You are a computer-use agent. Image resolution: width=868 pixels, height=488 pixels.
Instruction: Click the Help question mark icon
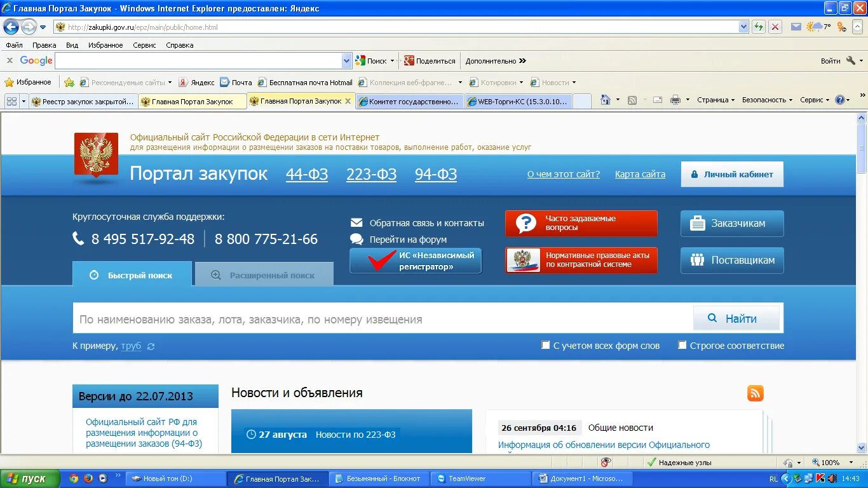(840, 100)
